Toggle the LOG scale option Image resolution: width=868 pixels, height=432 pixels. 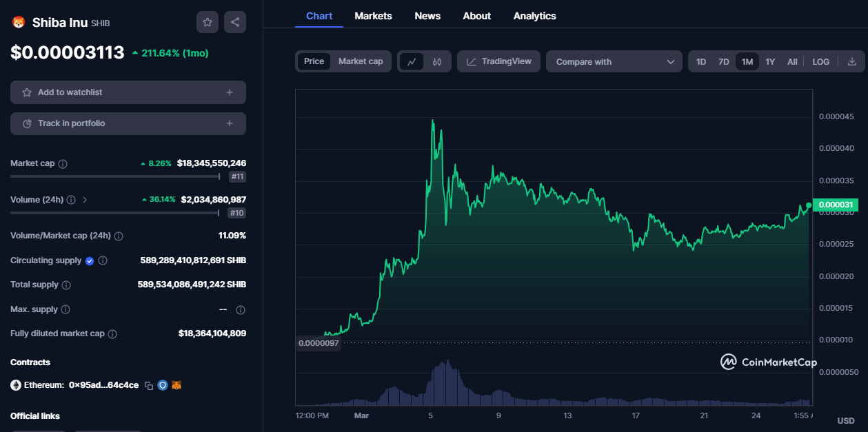coord(821,61)
